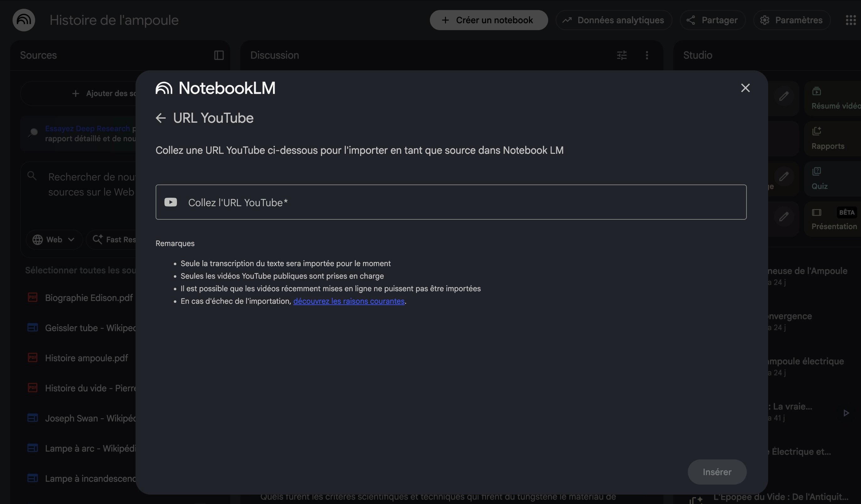Open the découvrez les raisons courantes link
861x504 pixels.
coord(349,301)
